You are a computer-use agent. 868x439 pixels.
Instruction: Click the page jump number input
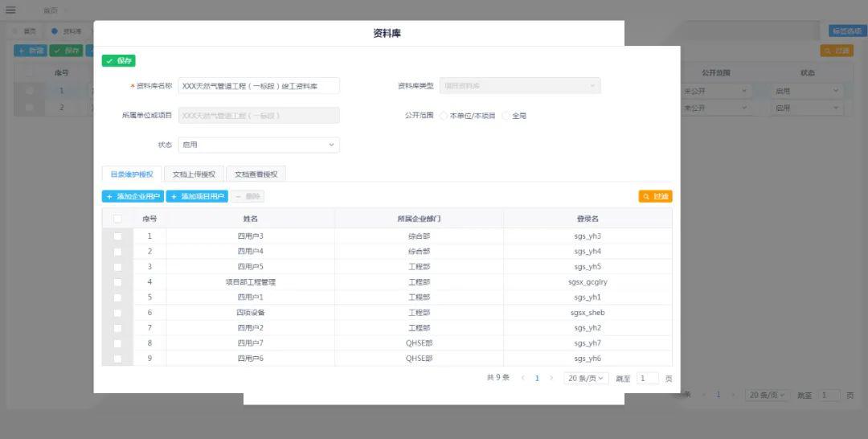[647, 378]
